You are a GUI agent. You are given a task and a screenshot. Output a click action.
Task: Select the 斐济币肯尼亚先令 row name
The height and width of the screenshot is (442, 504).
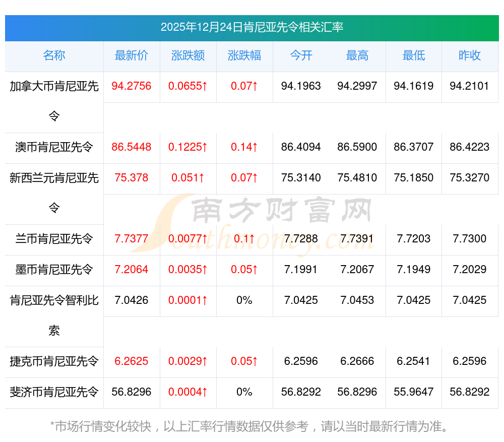[54, 392]
